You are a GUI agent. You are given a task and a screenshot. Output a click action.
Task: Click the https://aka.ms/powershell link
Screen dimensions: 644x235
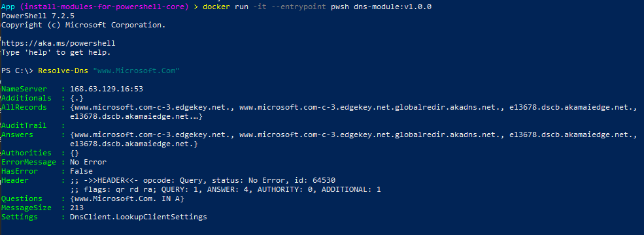tap(58, 43)
